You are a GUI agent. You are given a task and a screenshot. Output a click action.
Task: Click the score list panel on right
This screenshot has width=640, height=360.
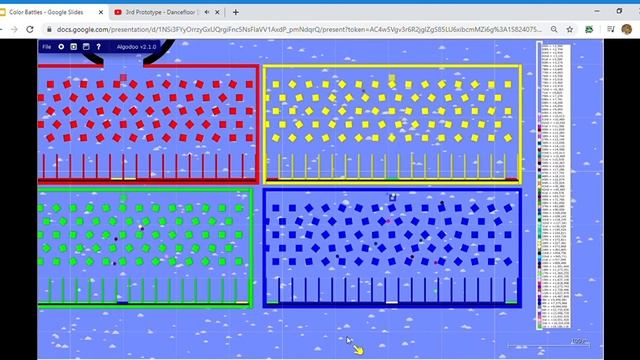[553, 185]
